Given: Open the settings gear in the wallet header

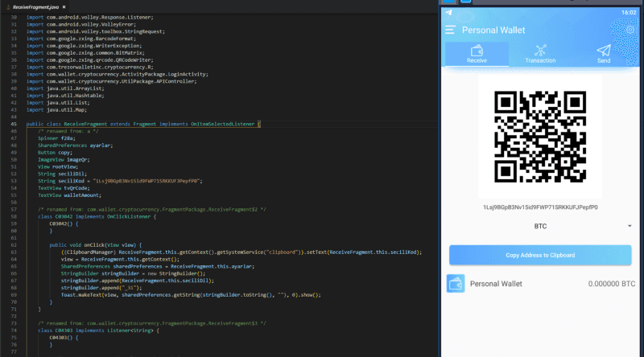Looking at the screenshot, I should pyautogui.click(x=630, y=30).
